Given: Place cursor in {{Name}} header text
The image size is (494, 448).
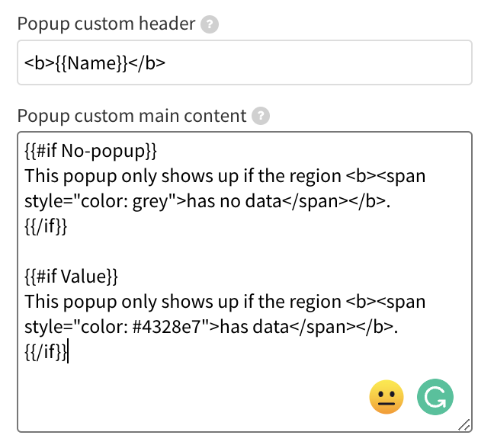Looking at the screenshot, I should click(x=92, y=63).
